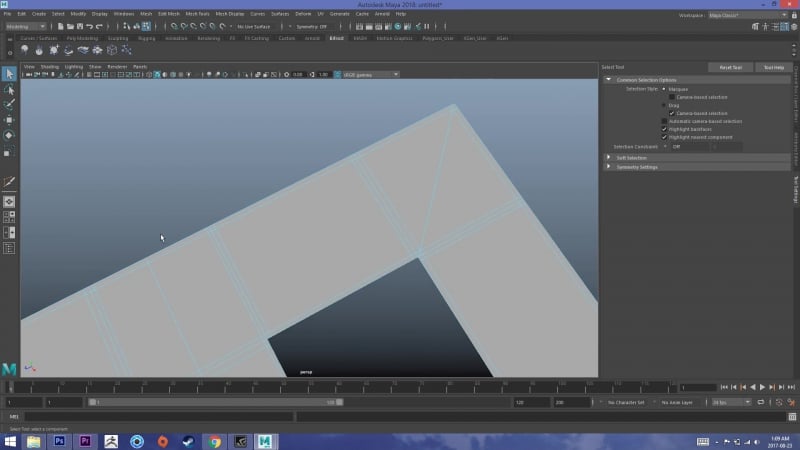The image size is (800, 450).
Task: Open Photoshop from the taskbar
Action: (x=59, y=441)
